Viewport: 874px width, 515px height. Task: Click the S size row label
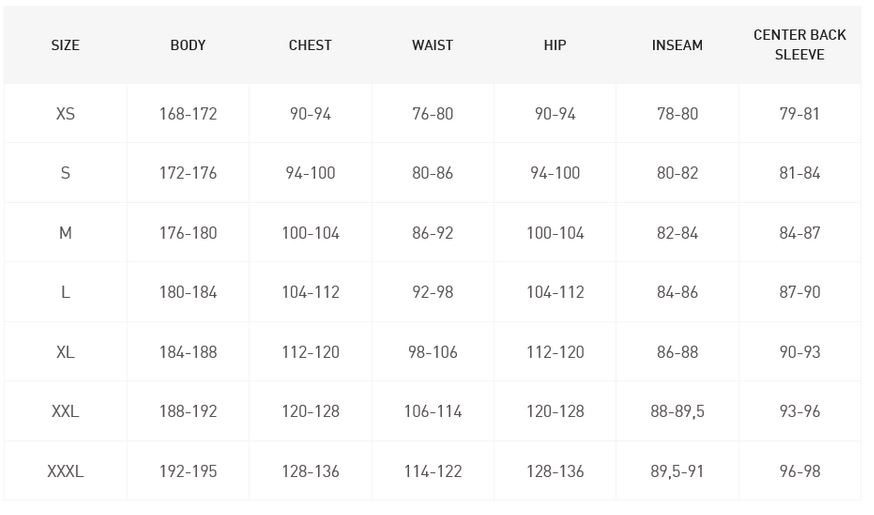[x=65, y=173]
